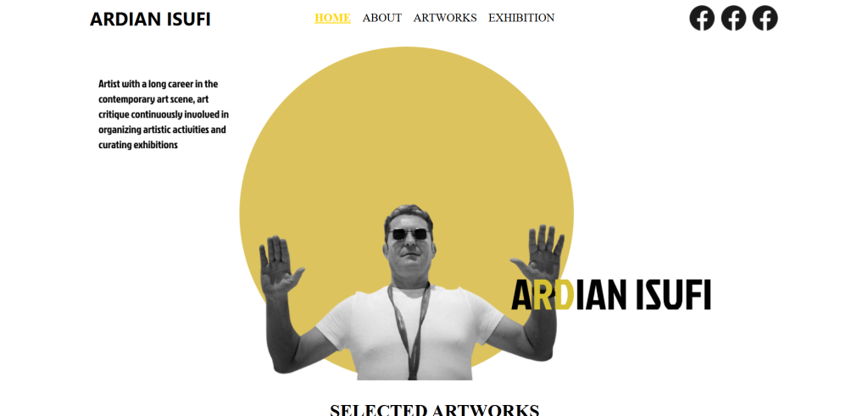The image size is (868, 416).
Task: Click the yellow 'RD' letters in hero title
Action: click(554, 295)
